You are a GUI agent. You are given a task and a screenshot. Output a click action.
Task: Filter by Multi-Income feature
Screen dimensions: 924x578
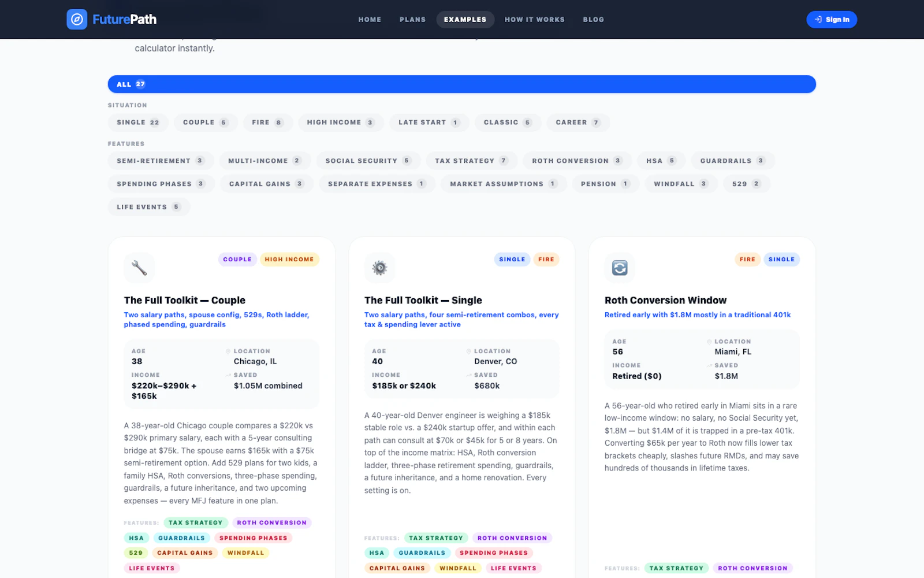tap(264, 161)
